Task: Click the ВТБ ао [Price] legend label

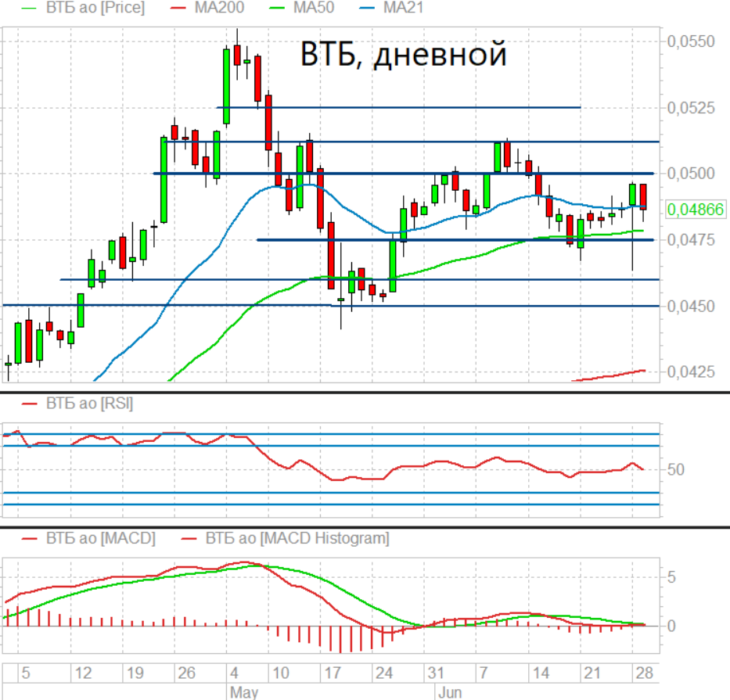Action: tap(95, 8)
